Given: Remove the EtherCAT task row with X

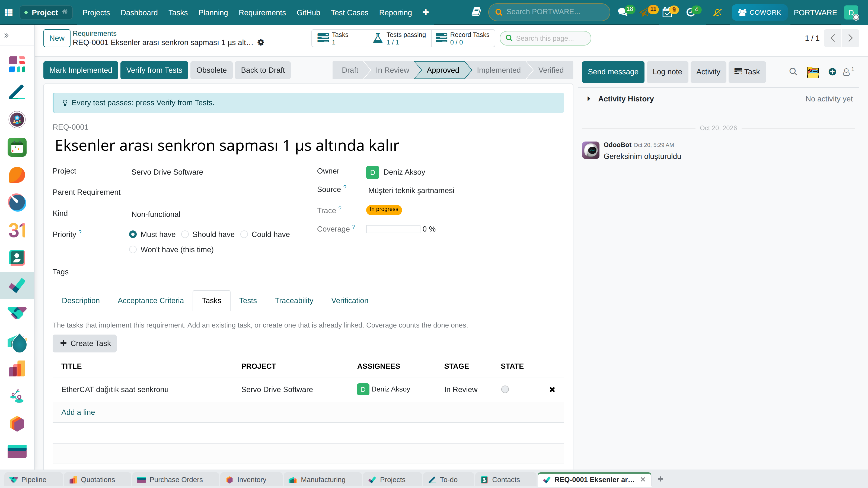Looking at the screenshot, I should 552,389.
